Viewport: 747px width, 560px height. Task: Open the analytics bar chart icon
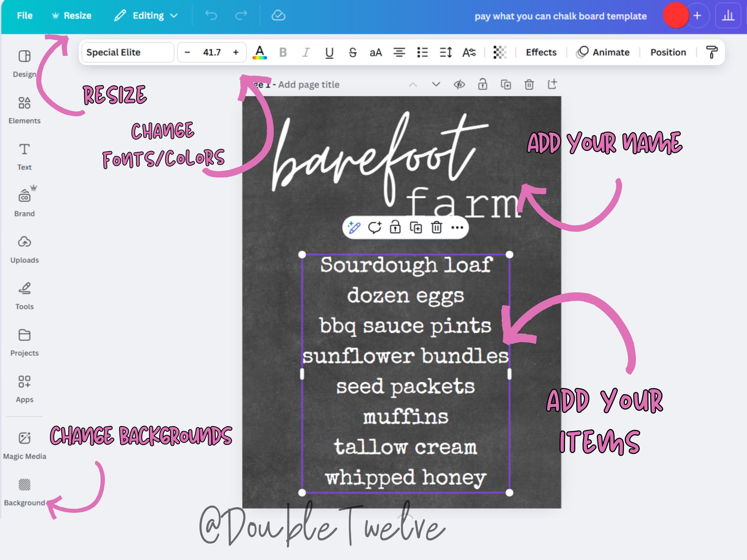pyautogui.click(x=728, y=15)
